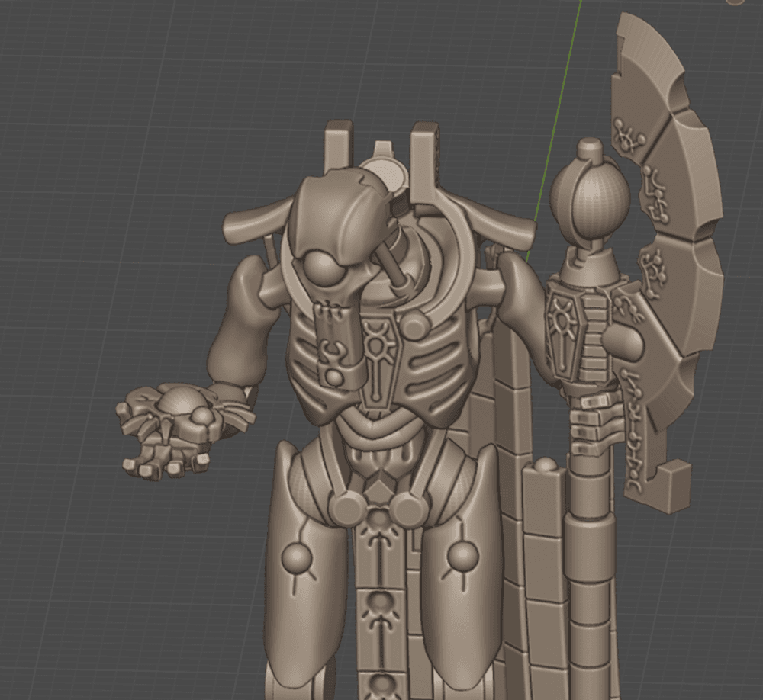Image resolution: width=763 pixels, height=700 pixels.
Task: Click the square notch at the blade bottom
Action: (x=670, y=486)
